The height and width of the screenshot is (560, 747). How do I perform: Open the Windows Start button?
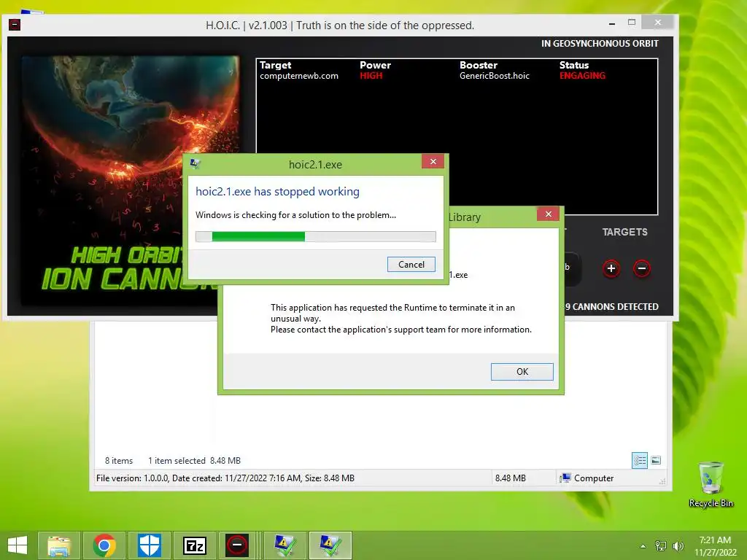click(18, 545)
